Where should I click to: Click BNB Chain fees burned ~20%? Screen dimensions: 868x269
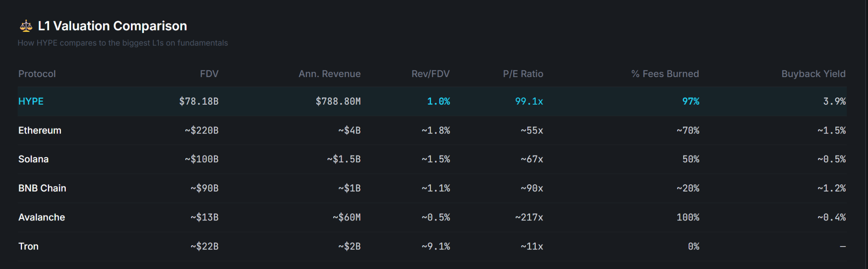point(688,188)
